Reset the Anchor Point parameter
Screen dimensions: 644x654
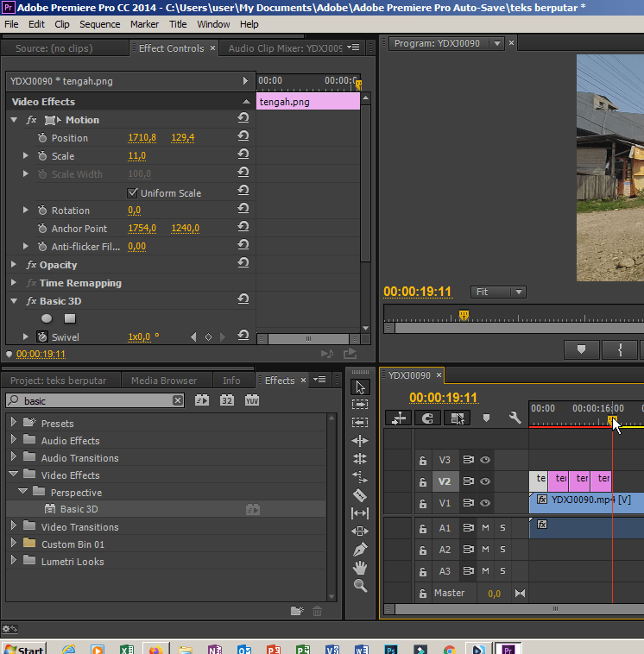coord(243,227)
